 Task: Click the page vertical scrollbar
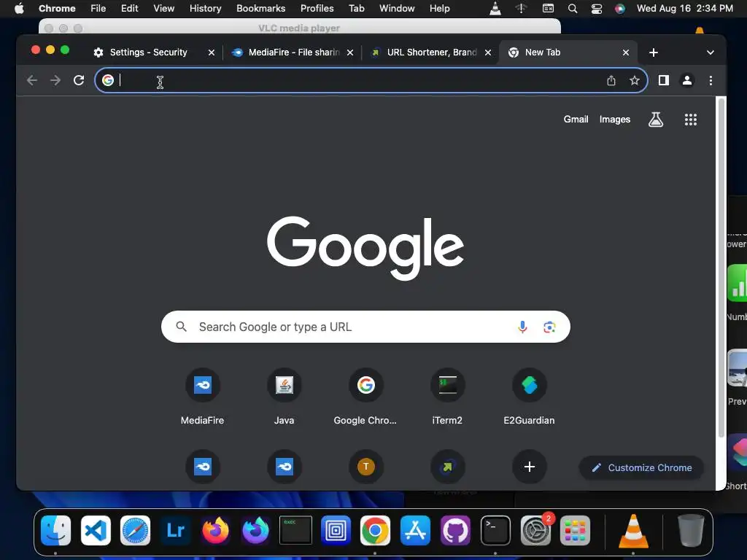pyautogui.click(x=721, y=267)
